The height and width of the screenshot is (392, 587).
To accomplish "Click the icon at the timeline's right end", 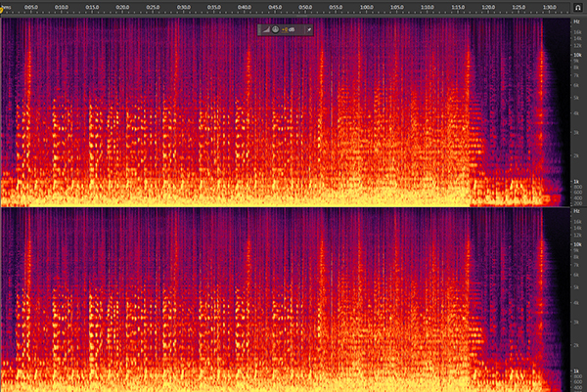I will tap(579, 7).
